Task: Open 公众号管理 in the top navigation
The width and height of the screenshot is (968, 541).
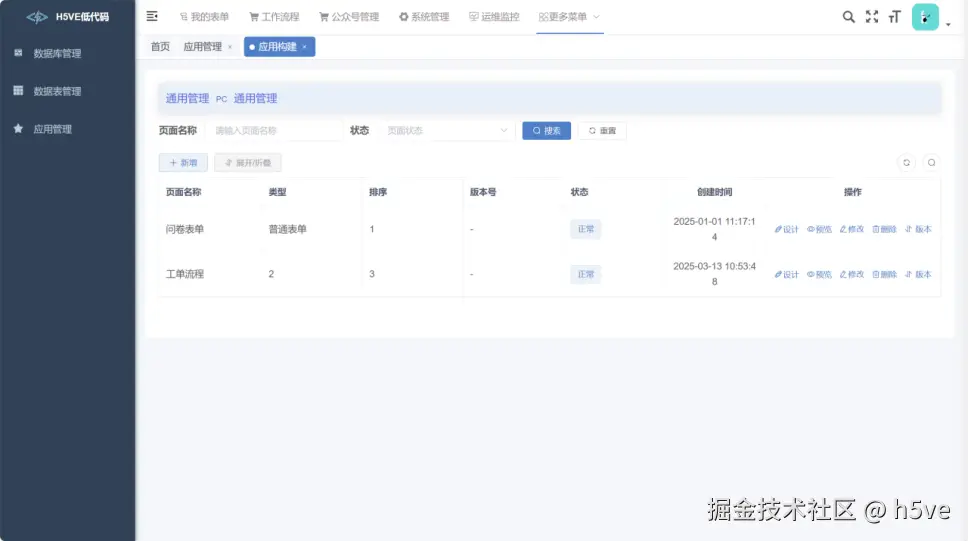Action: (x=349, y=17)
